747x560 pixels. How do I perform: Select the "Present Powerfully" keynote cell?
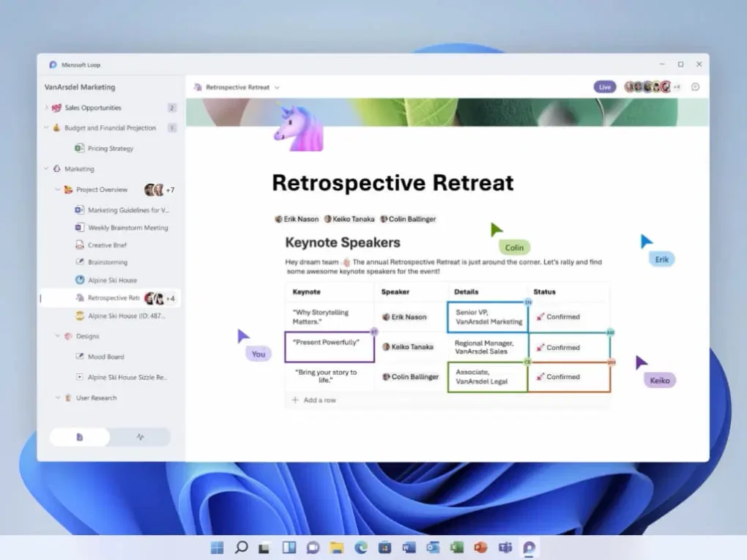[329, 347]
